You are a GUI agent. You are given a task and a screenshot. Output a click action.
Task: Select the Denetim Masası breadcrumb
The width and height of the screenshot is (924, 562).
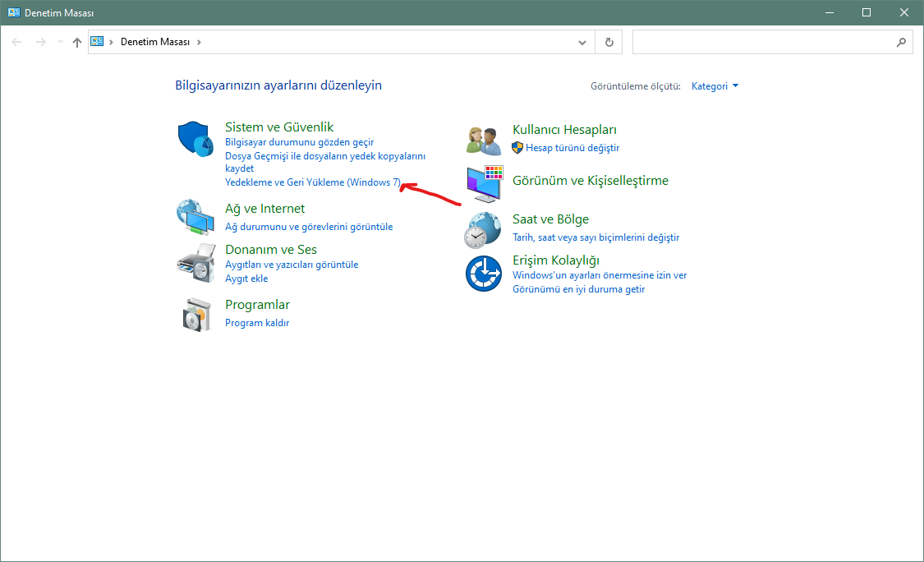point(155,42)
